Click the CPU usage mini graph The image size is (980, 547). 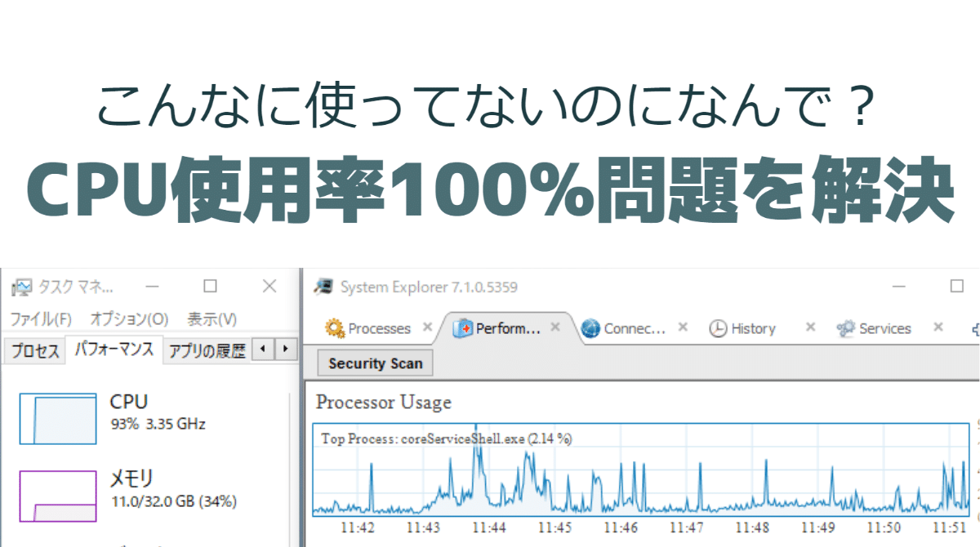[x=56, y=420]
